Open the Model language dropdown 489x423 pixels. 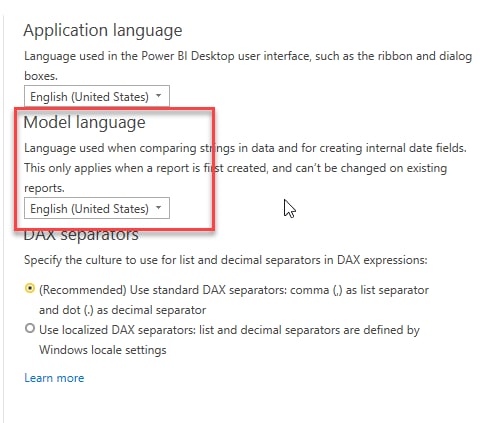pyautogui.click(x=97, y=208)
